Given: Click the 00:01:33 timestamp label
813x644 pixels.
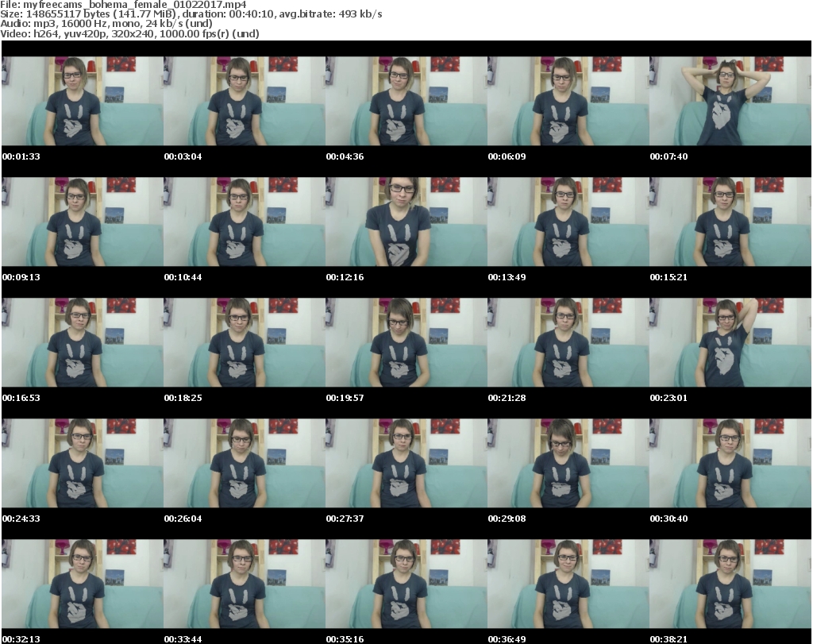Looking at the screenshot, I should 21,156.
